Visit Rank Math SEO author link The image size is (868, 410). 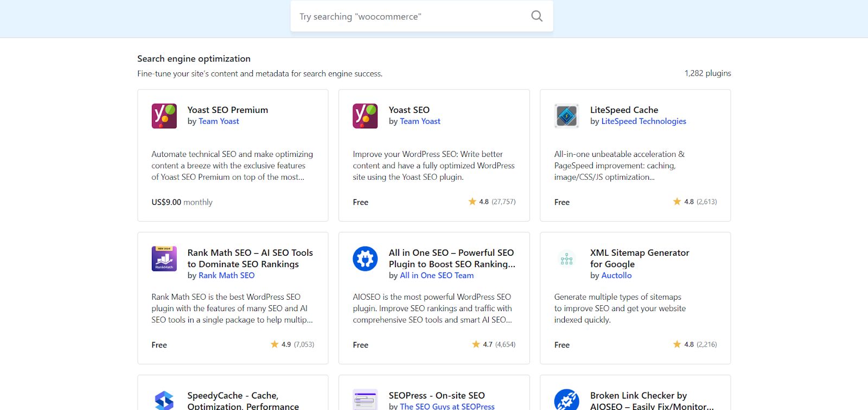point(226,275)
